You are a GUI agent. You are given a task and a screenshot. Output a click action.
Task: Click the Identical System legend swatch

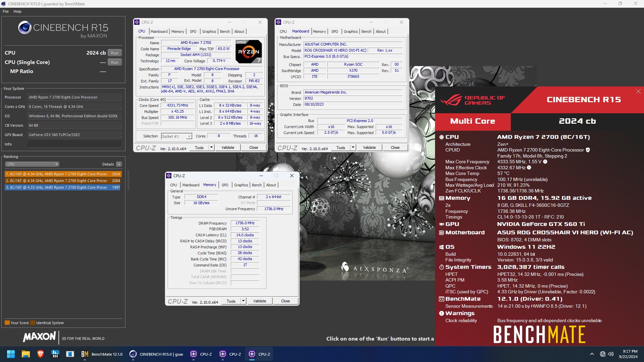pos(33,323)
